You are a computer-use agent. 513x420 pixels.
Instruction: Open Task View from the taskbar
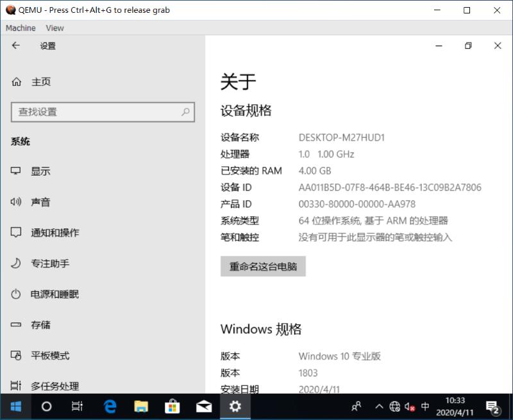pyautogui.click(x=77, y=406)
